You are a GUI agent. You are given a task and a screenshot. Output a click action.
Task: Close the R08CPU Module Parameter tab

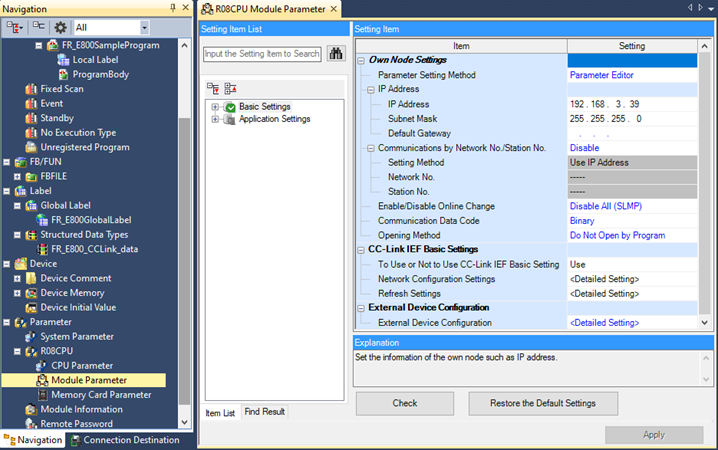pyautogui.click(x=334, y=9)
